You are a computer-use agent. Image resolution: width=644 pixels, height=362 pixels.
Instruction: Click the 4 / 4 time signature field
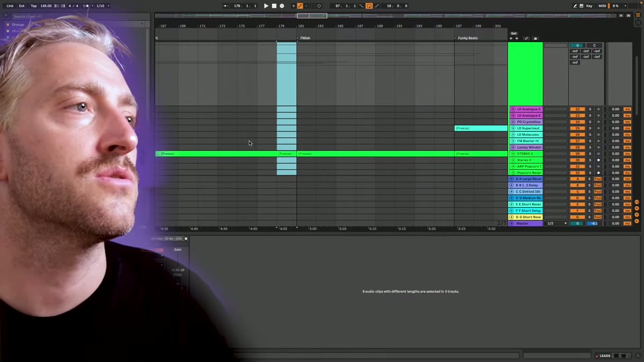click(x=74, y=6)
